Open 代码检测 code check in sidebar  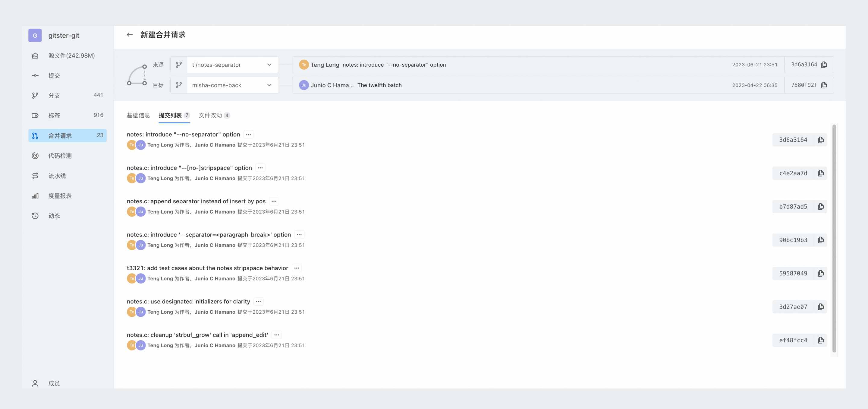pyautogui.click(x=68, y=155)
